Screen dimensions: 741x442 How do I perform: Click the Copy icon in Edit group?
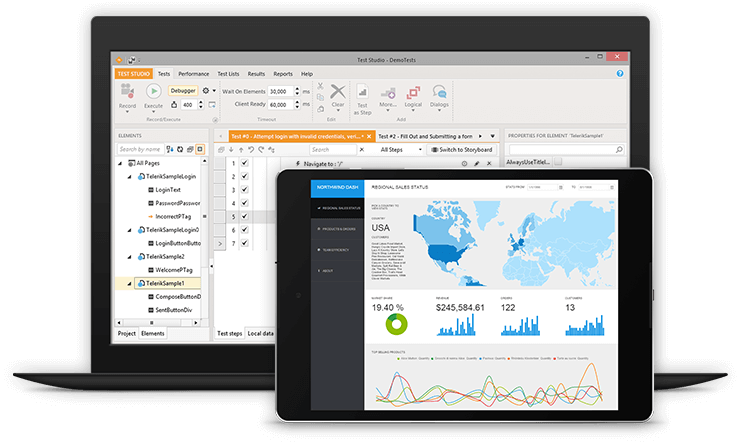320,97
